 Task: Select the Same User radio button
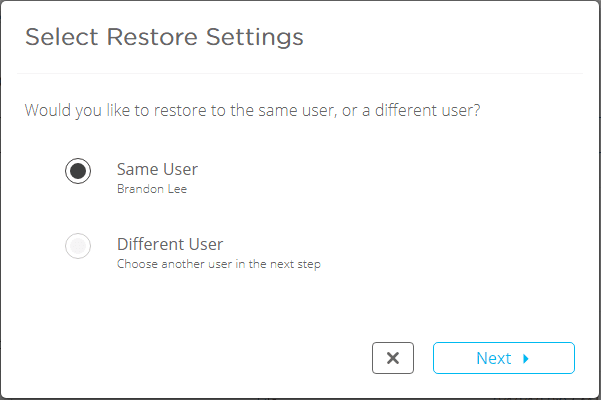[78, 171]
